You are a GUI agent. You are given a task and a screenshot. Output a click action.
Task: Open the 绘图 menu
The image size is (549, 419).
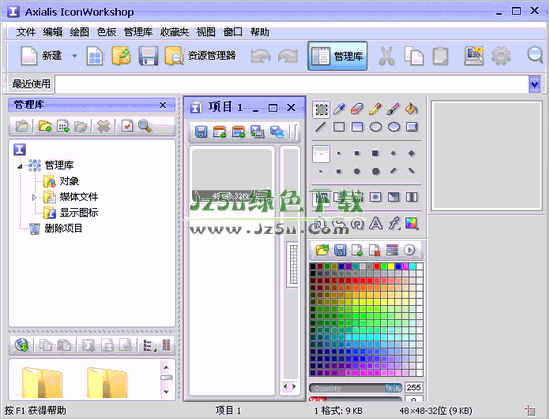(79, 32)
